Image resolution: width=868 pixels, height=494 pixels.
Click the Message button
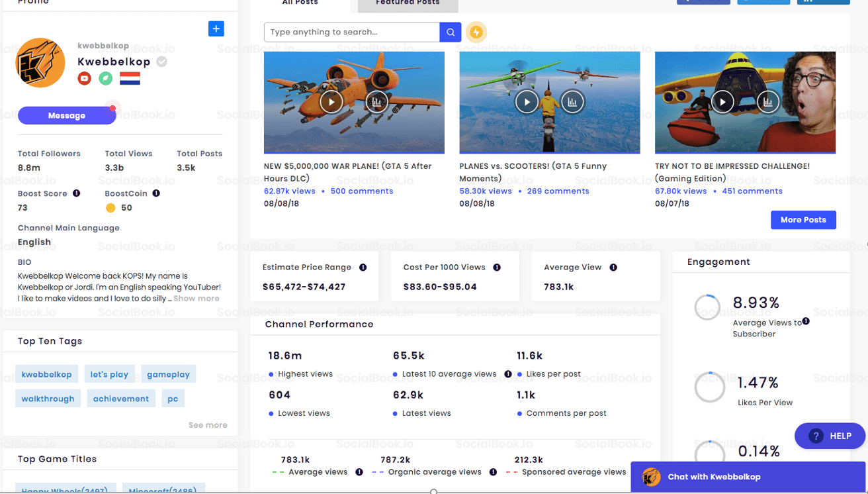pyautogui.click(x=67, y=115)
